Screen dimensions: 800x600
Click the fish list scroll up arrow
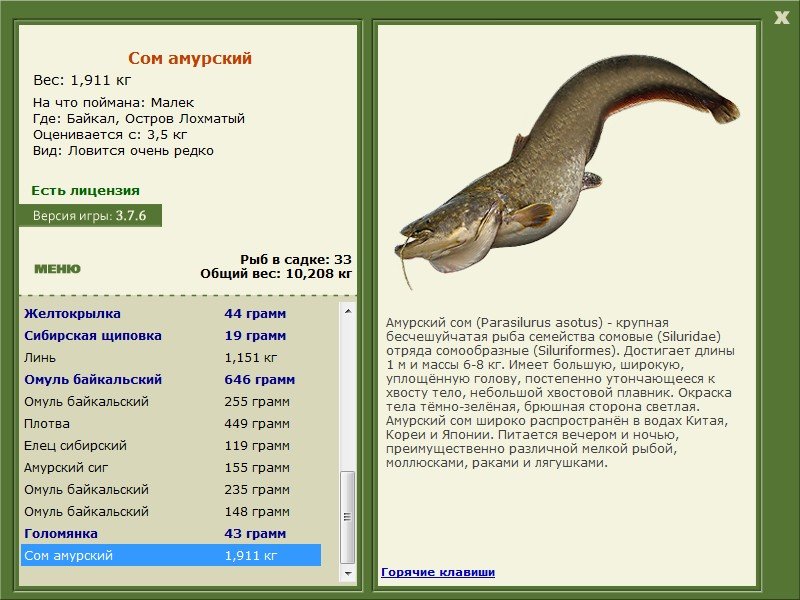coord(348,311)
